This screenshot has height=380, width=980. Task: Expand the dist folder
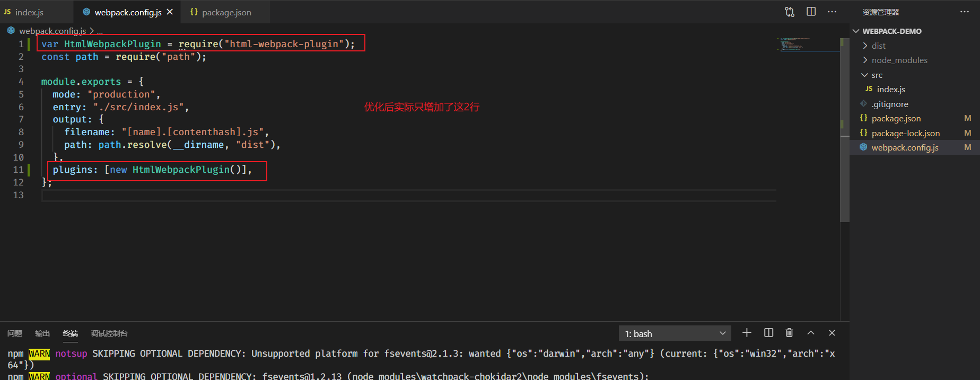[x=915, y=46]
